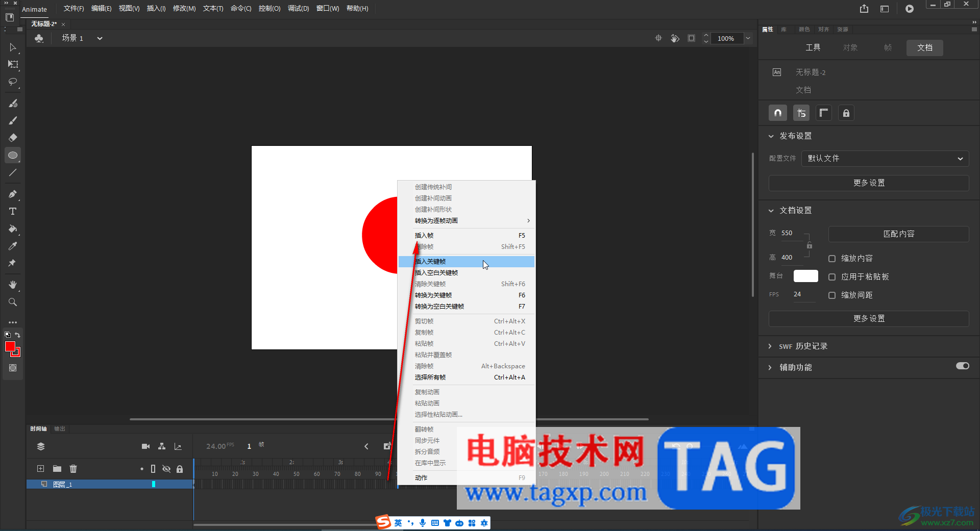The image size is (980, 531).
Task: Toggle show all layers as outlines
Action: (x=153, y=469)
